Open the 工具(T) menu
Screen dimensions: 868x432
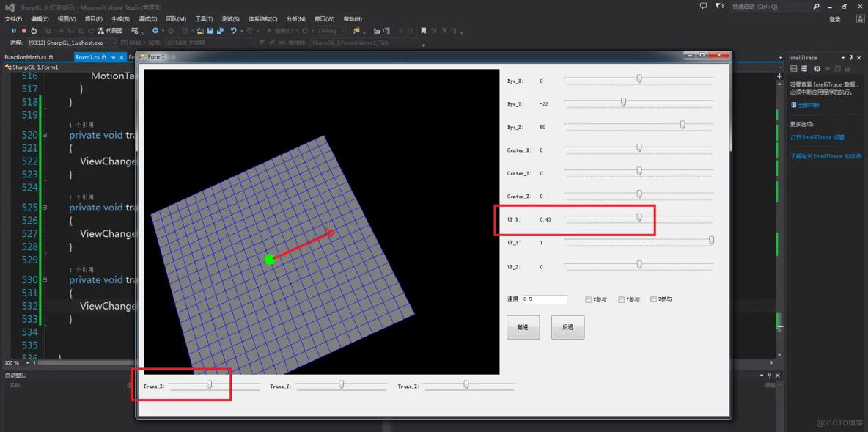tap(205, 19)
